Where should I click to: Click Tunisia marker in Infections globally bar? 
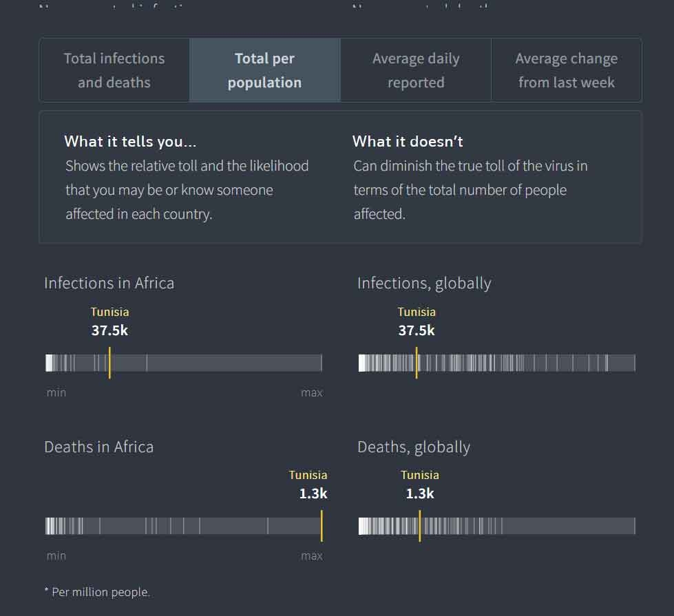tap(417, 363)
